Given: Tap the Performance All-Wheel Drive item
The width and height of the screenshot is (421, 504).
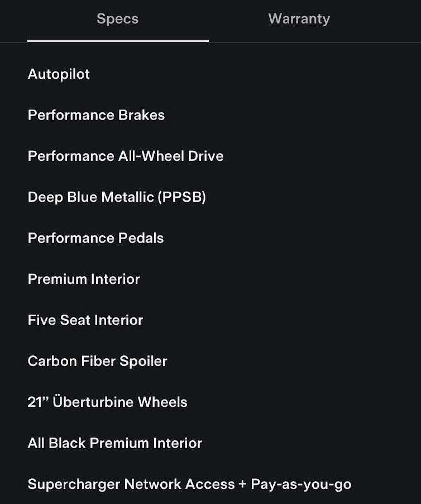Looking at the screenshot, I should (126, 156).
